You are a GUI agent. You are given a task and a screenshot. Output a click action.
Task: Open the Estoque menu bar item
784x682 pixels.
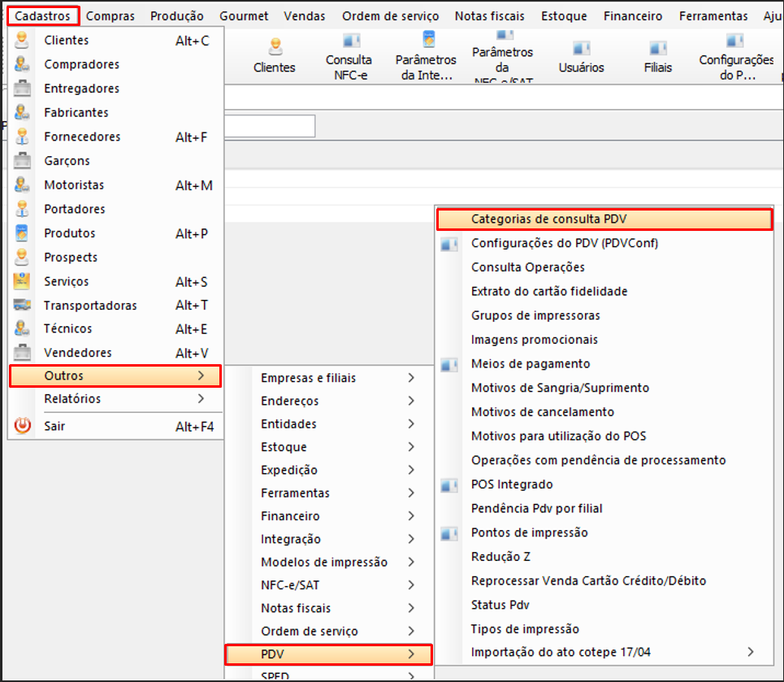(x=564, y=16)
